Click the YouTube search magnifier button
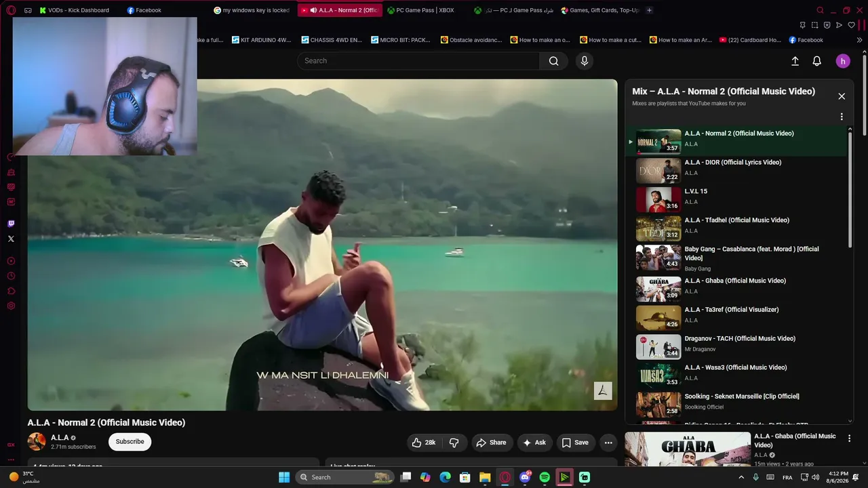The image size is (868, 488). [x=554, y=61]
